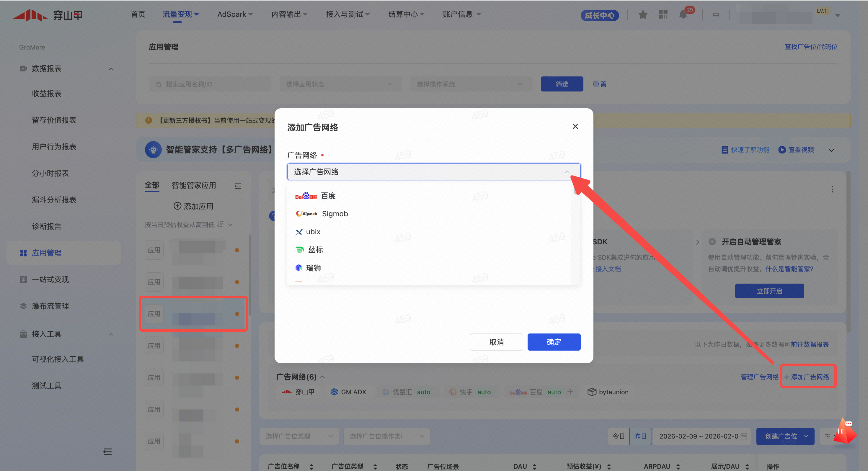Switch to the 智能管家应用 tab
This screenshot has height=471, width=868.
194,185
